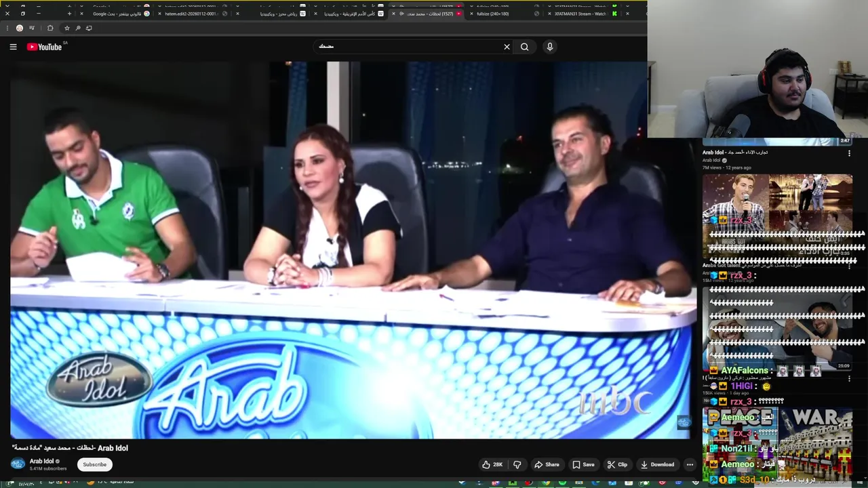This screenshot has height=488, width=868.
Task: Clear the YouTube search box text
Action: [507, 47]
